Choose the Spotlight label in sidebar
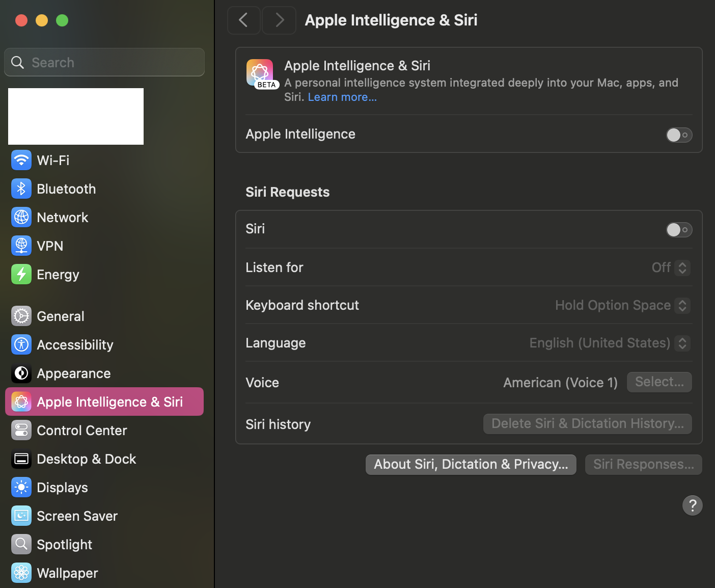Screen dimensions: 715x588 pyautogui.click(x=64, y=545)
